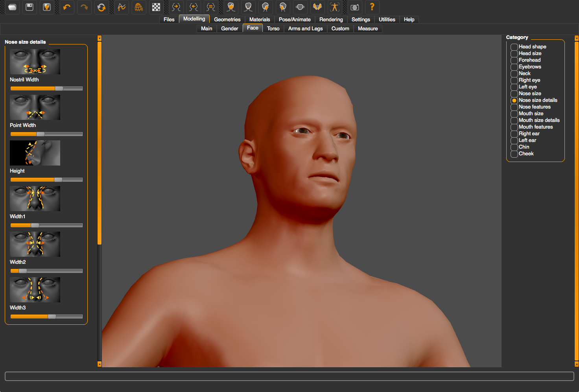Click the top head view icon

[x=300, y=7]
